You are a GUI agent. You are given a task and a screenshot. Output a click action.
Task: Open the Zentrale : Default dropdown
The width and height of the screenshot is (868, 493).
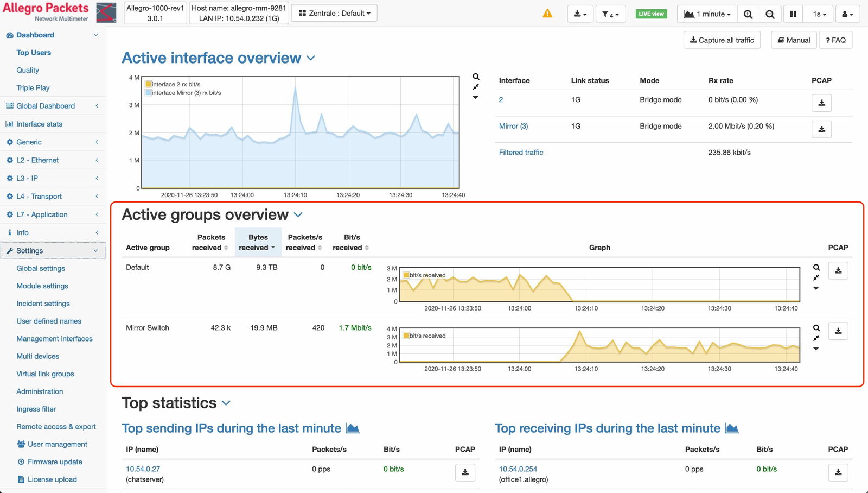click(x=335, y=13)
